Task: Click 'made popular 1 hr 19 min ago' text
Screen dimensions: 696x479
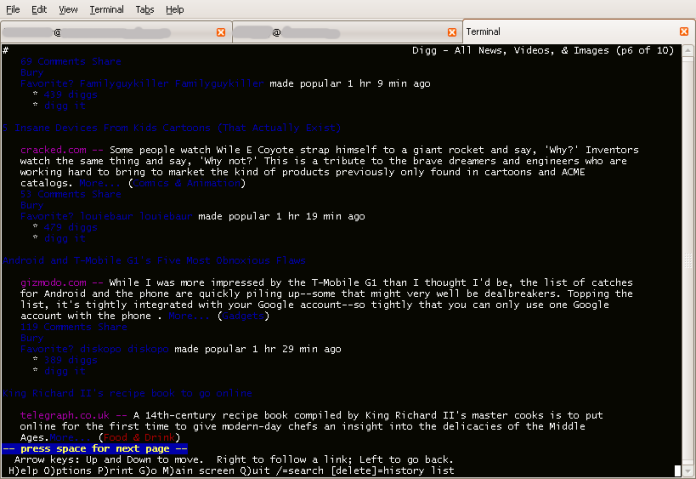Action: point(281,216)
